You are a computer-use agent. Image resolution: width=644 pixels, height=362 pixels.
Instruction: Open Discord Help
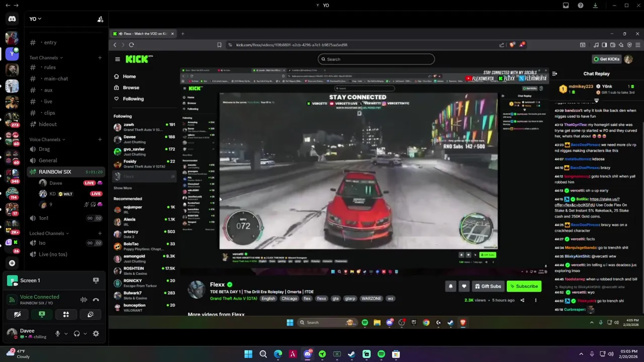click(581, 5)
